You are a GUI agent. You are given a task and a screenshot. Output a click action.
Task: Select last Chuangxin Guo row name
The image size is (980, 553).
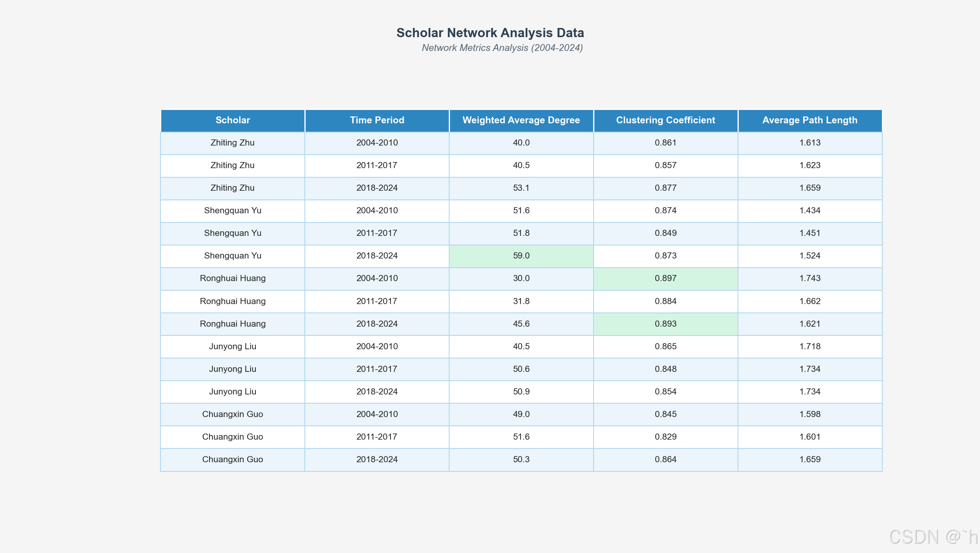pyautogui.click(x=232, y=460)
